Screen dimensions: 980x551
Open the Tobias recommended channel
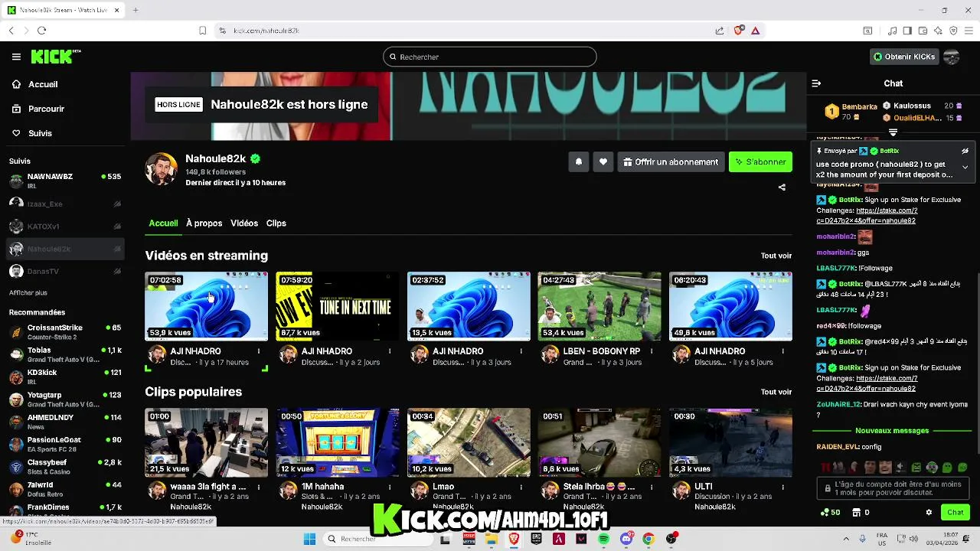pos(65,354)
